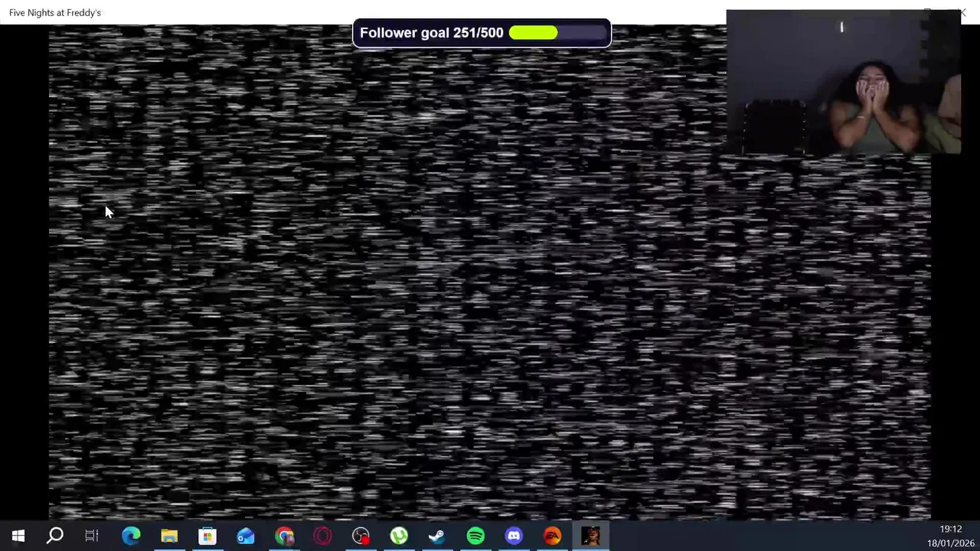Select Five Nights at Freddy's taskbar icon
This screenshot has height=551, width=980.
pyautogui.click(x=590, y=536)
